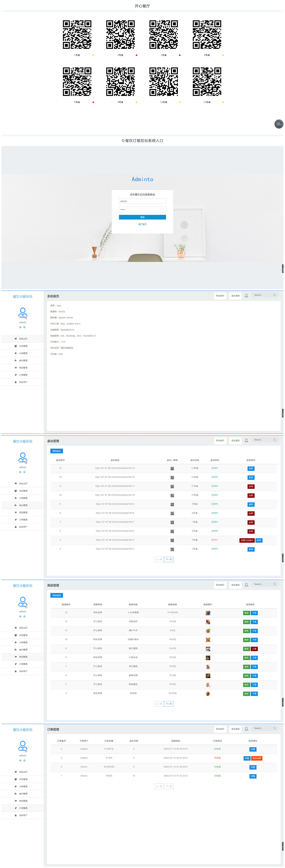Viewport: 285px width, 868px height.
Task: Click notification bell on 桌台管理 page
Action: point(246,440)
